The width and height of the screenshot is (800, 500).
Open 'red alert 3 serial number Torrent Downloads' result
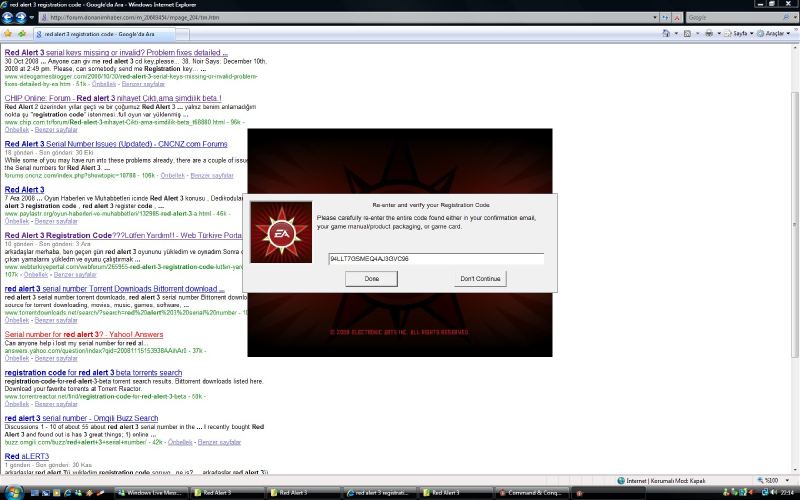pyautogui.click(x=114, y=289)
